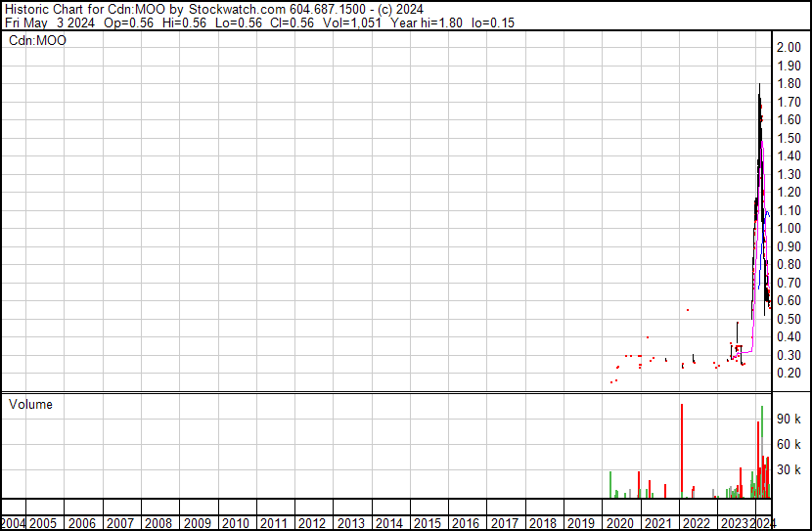Click the 0.20 price axis label
Screen dimensions: 812x531
point(789,374)
